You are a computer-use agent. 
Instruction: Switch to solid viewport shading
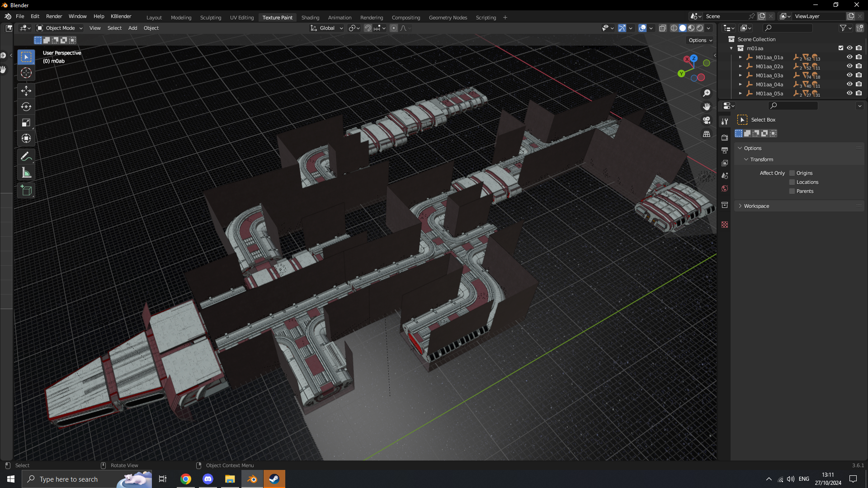tap(683, 28)
